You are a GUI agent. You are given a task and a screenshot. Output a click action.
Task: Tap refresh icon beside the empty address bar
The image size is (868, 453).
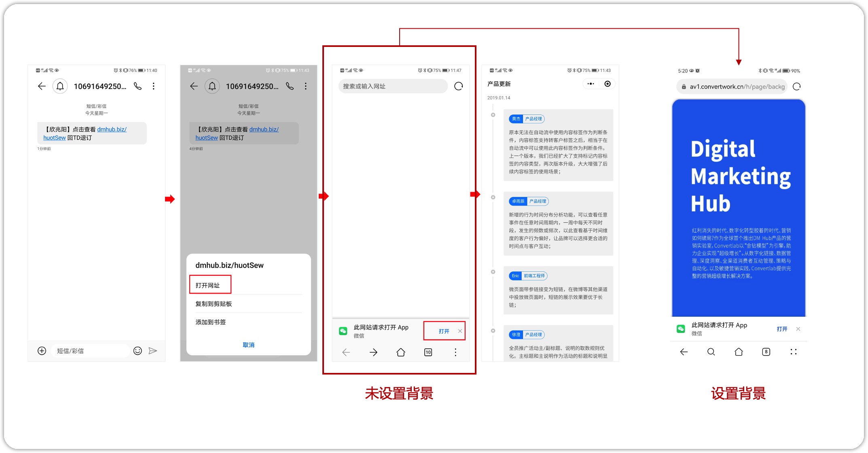tap(459, 86)
